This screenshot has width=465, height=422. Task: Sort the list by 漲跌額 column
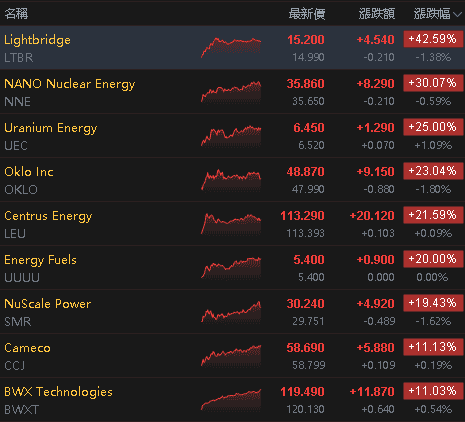coord(377,14)
